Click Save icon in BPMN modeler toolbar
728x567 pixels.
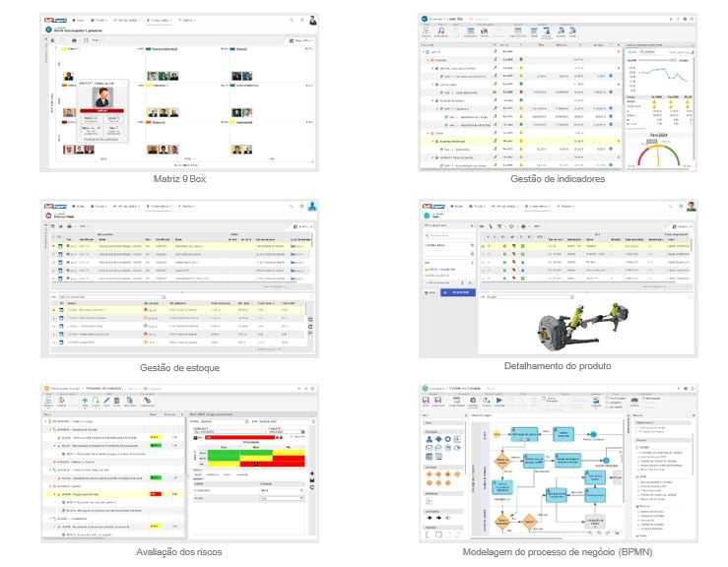click(425, 401)
